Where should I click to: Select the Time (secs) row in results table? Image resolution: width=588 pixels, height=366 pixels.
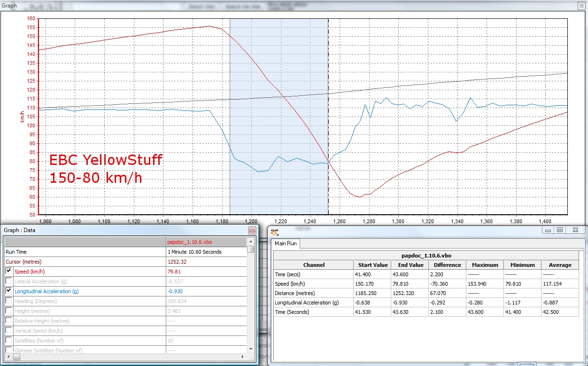426,274
